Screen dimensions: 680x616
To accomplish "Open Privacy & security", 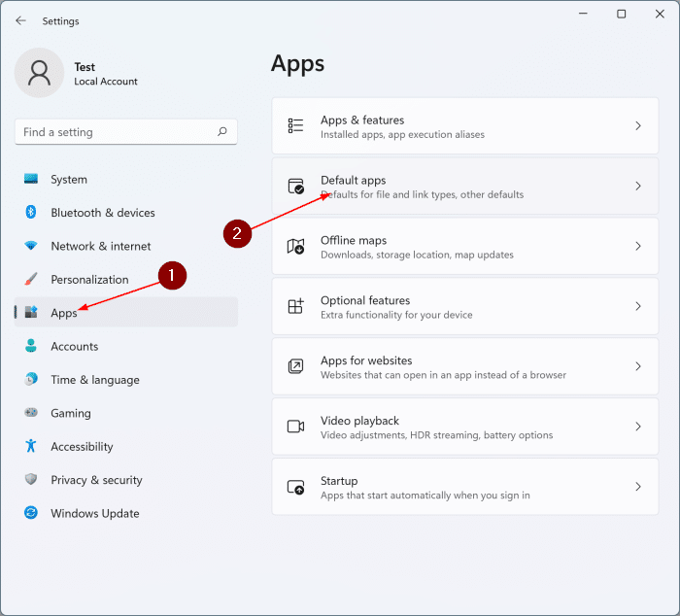I will tap(126, 479).
